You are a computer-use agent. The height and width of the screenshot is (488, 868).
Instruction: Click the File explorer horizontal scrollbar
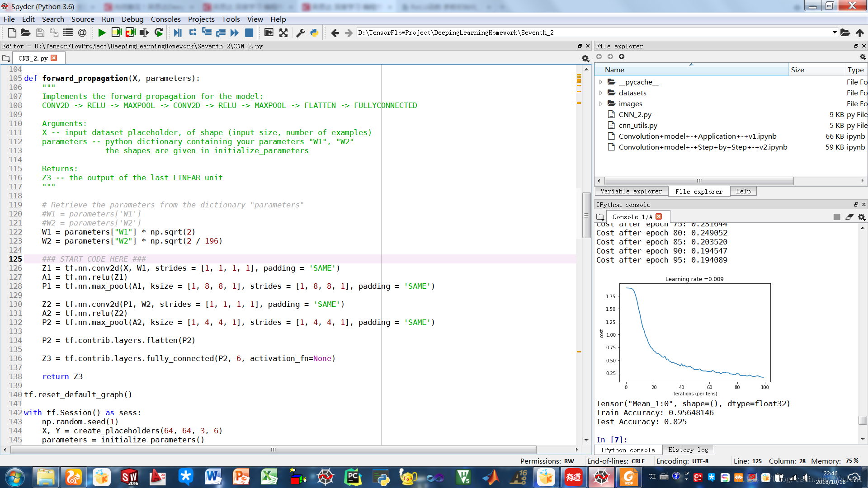699,181
